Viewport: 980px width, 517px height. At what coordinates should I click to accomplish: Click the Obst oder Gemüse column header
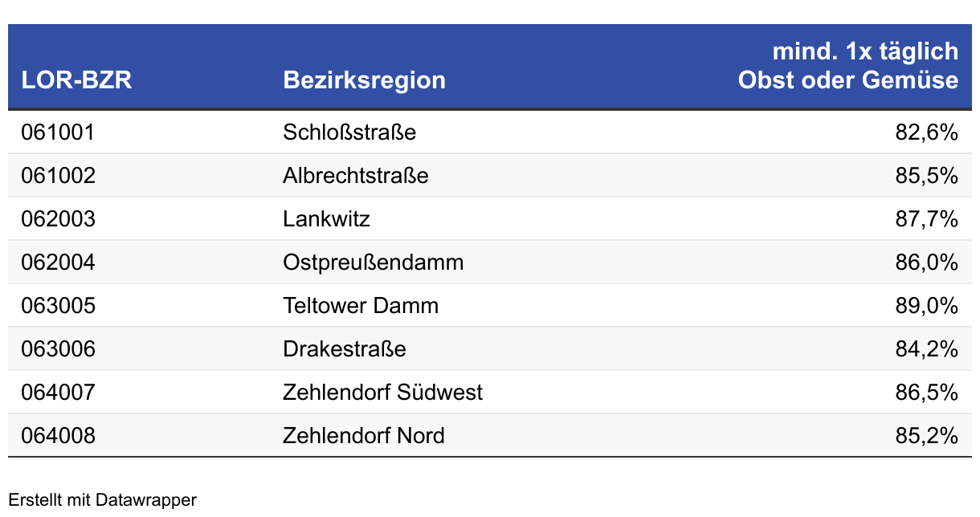[848, 66]
